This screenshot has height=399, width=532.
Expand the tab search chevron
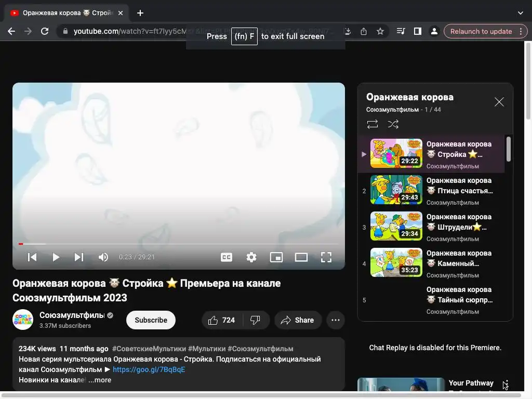coord(521,13)
